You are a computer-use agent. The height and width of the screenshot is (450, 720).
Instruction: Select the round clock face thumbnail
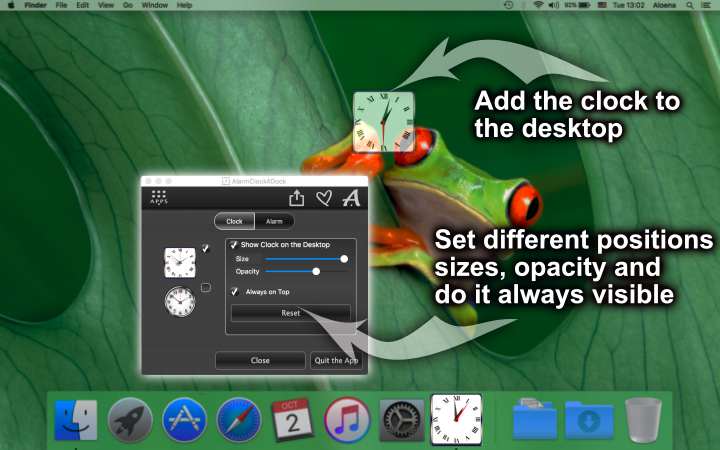(180, 302)
